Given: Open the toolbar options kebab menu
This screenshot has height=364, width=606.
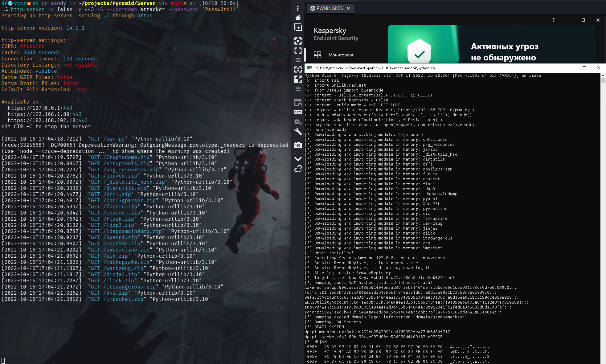Looking at the screenshot, I should tap(297, 9).
